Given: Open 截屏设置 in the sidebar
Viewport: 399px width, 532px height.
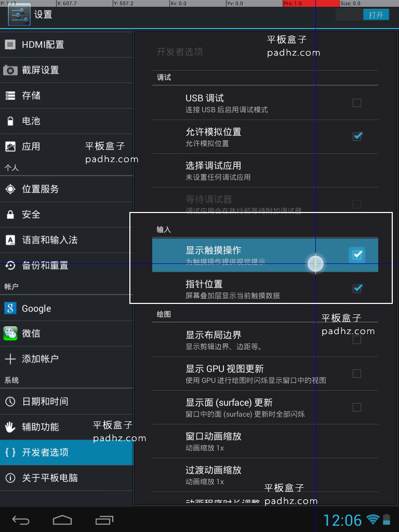Looking at the screenshot, I should (66, 70).
